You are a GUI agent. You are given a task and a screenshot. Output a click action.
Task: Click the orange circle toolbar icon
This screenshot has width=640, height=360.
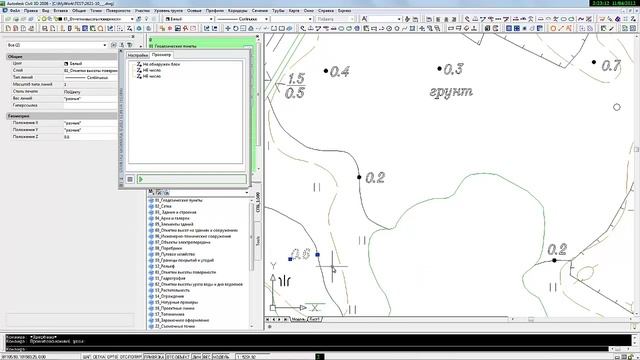[x=553, y=28]
